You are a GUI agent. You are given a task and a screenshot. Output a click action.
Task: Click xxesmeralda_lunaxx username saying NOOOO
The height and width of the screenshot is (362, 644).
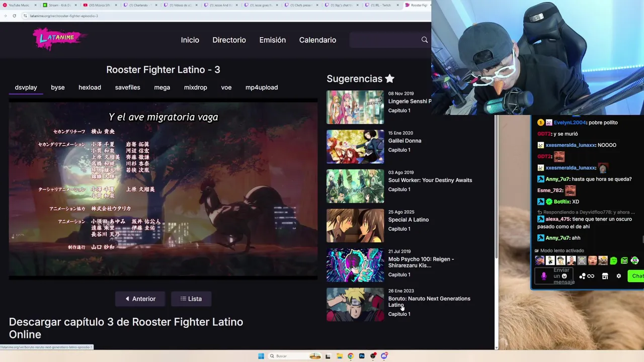click(571, 145)
